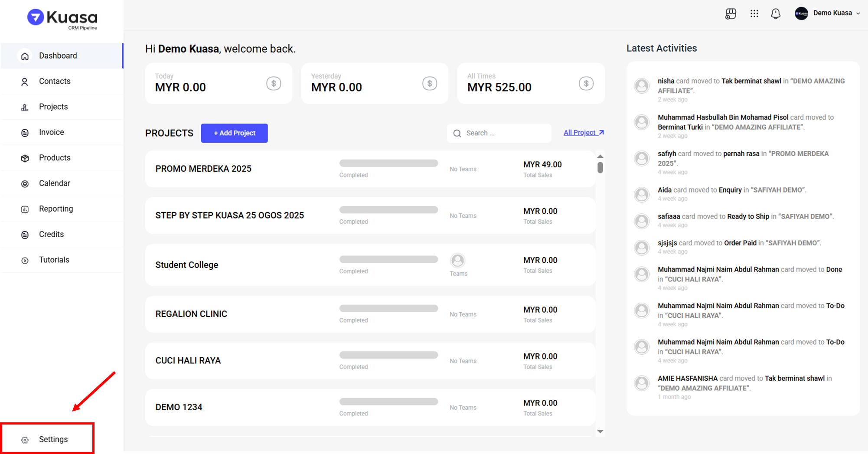The height and width of the screenshot is (454, 868).
Task: Click the Student College team avatar
Action: (x=457, y=261)
